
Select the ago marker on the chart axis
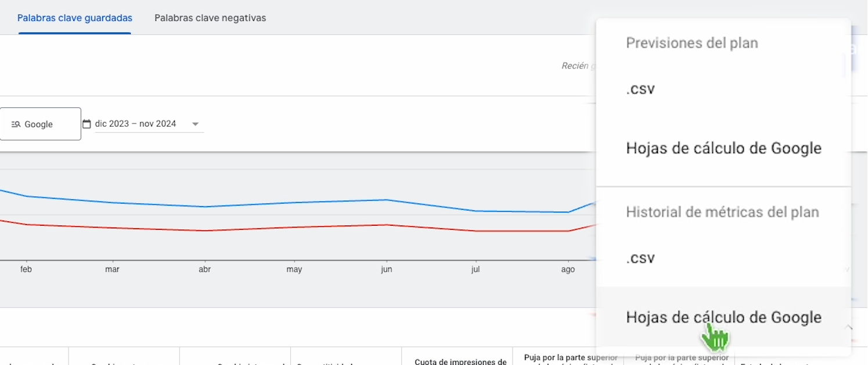click(x=568, y=269)
